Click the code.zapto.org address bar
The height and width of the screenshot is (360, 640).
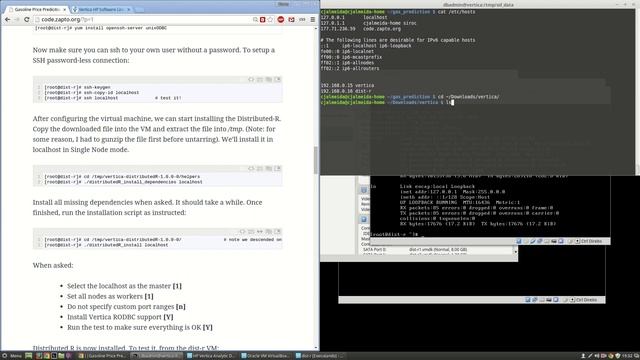click(143, 19)
